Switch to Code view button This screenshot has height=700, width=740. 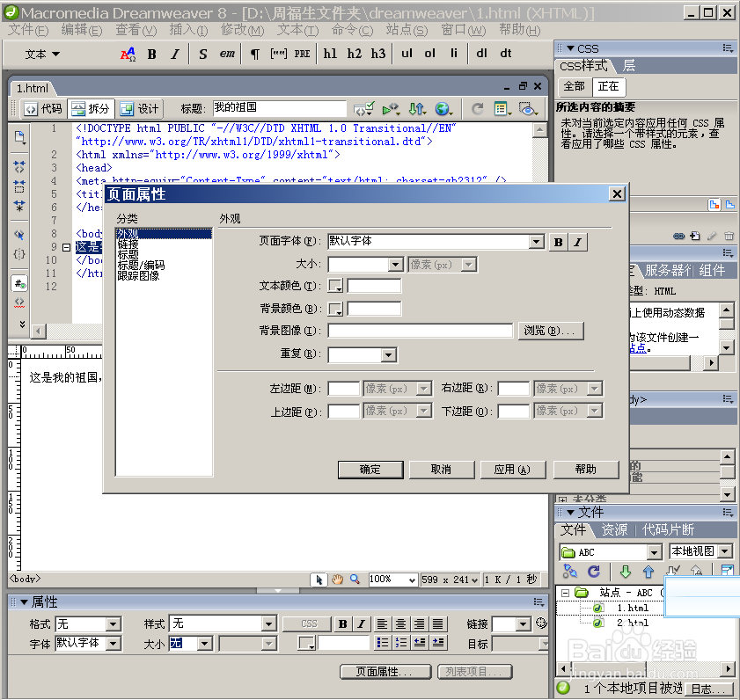(x=43, y=109)
